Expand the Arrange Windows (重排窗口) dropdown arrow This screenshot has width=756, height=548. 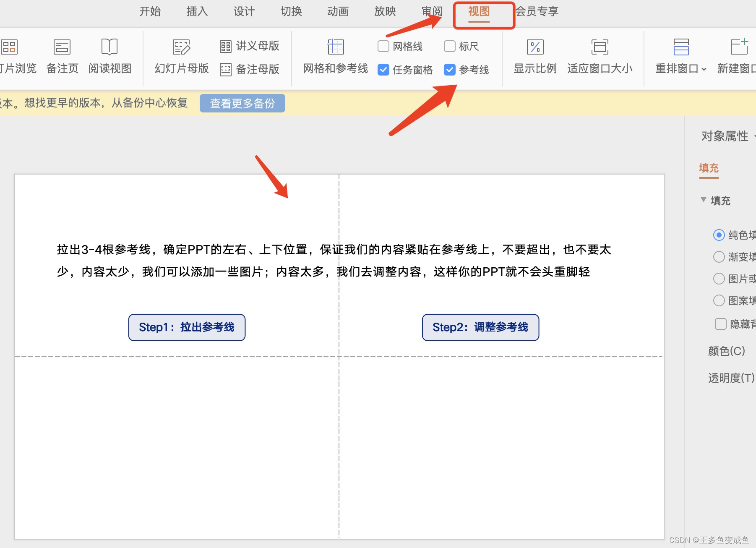coord(704,69)
